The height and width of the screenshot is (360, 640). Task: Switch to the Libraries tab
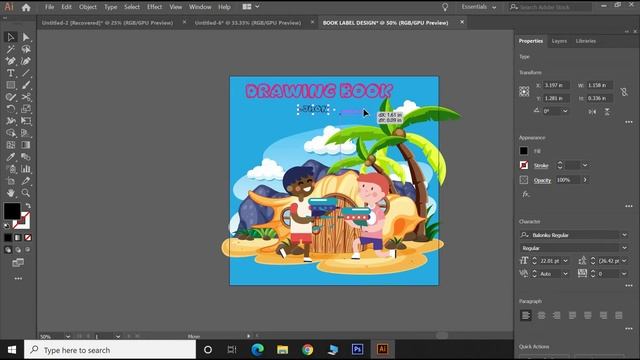(x=586, y=41)
